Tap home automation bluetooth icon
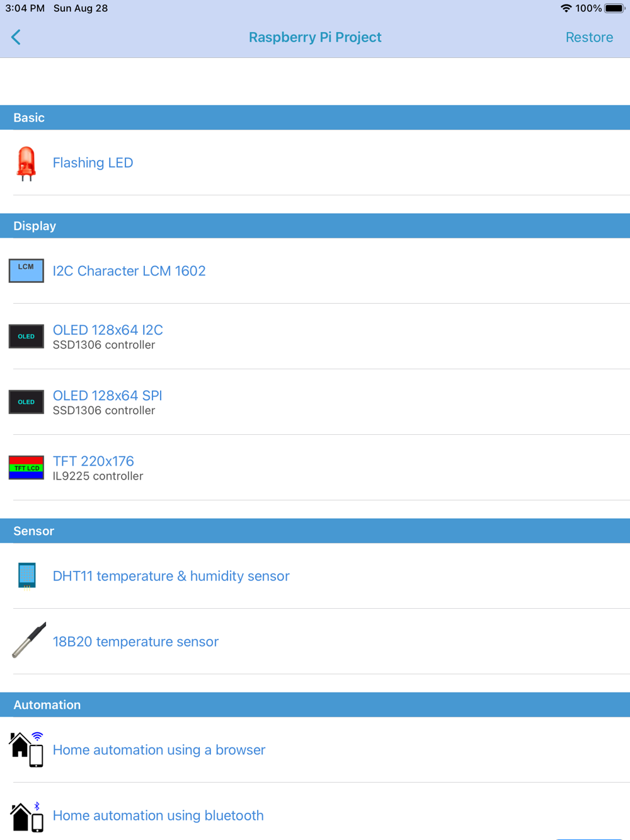 click(x=26, y=817)
